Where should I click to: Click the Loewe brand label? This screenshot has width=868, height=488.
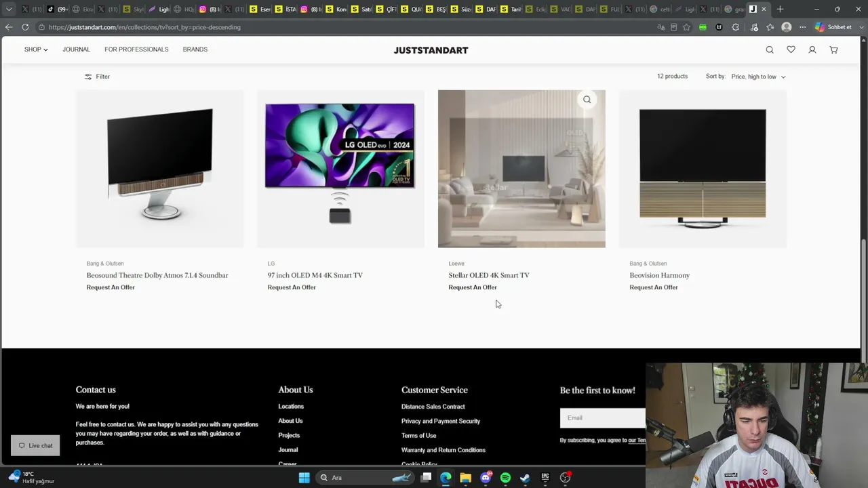coord(456,264)
